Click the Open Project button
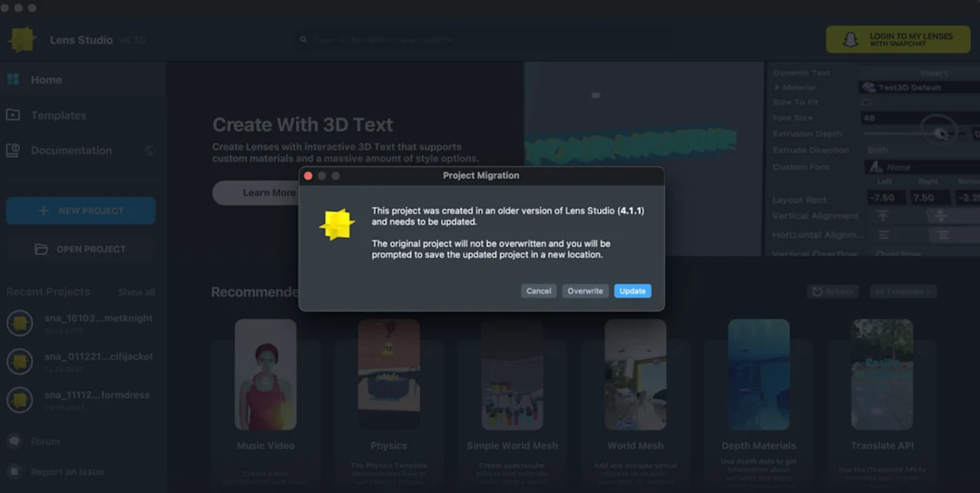 pos(81,249)
